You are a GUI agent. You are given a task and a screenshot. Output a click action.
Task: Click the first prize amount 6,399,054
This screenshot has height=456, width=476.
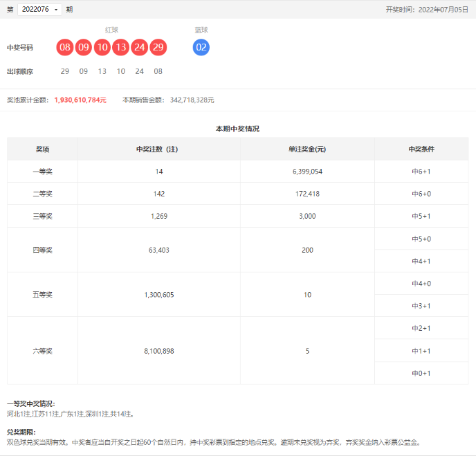[307, 172]
